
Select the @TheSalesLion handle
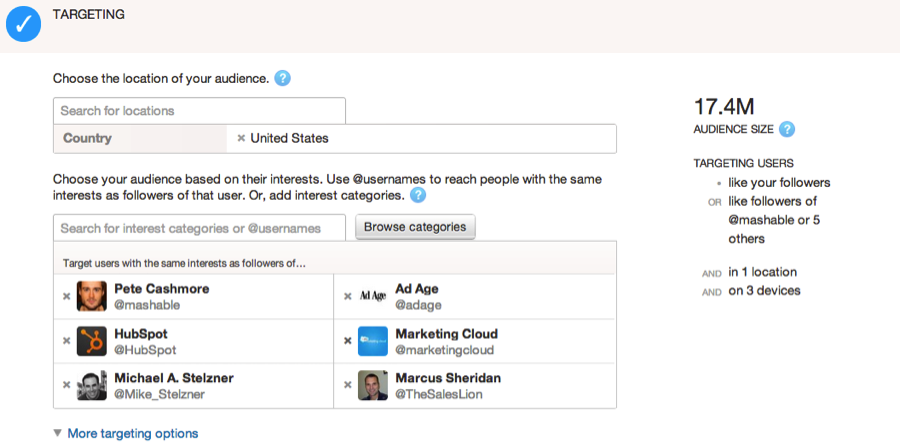(x=439, y=394)
